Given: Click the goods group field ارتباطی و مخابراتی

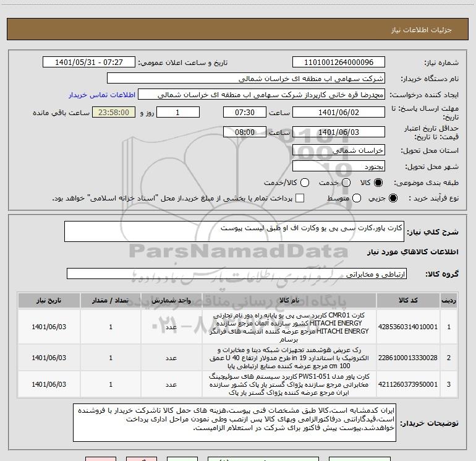Looking at the screenshot, I should click(237, 274).
